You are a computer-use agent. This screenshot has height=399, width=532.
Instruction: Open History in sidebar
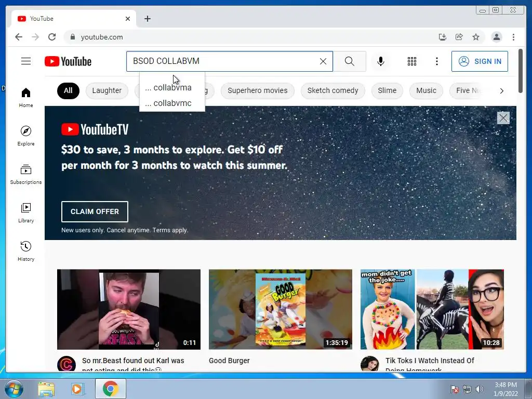(26, 251)
